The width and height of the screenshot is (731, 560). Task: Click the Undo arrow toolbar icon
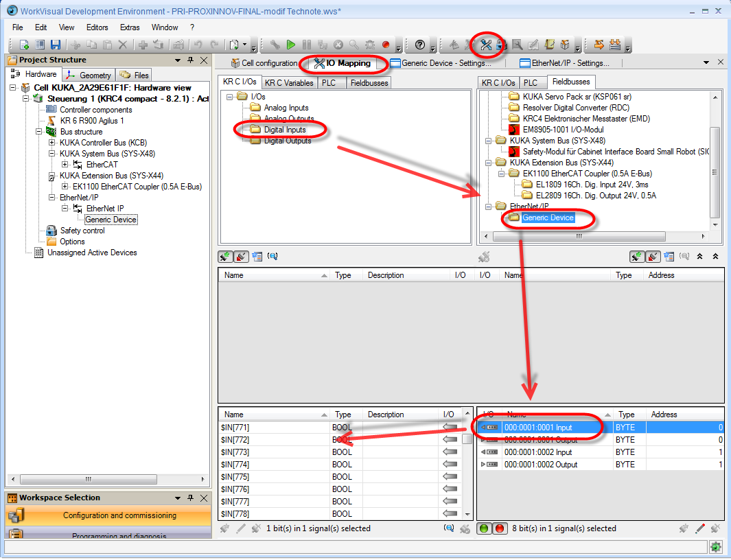tap(198, 45)
